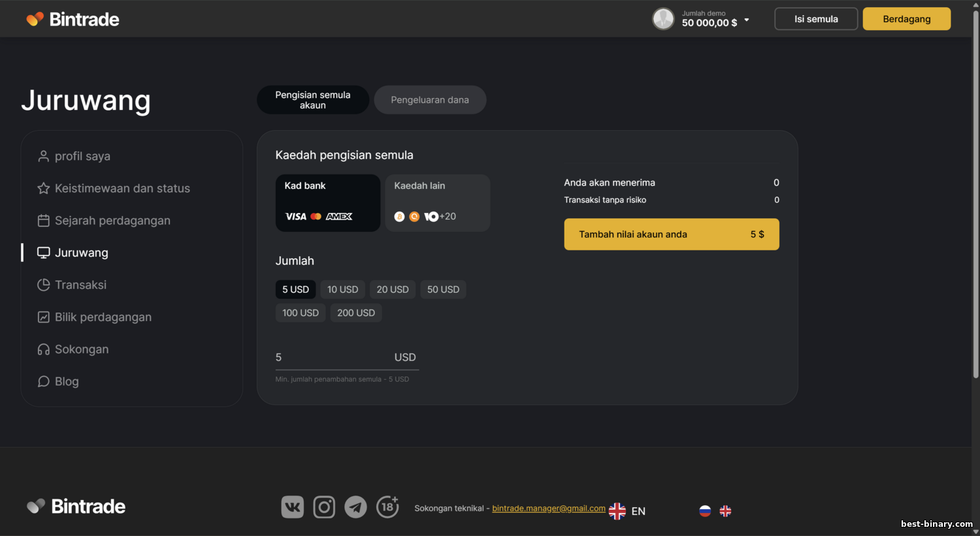The height and width of the screenshot is (536, 980).
Task: Switch to the Pengeluaran dana tab
Action: (430, 100)
